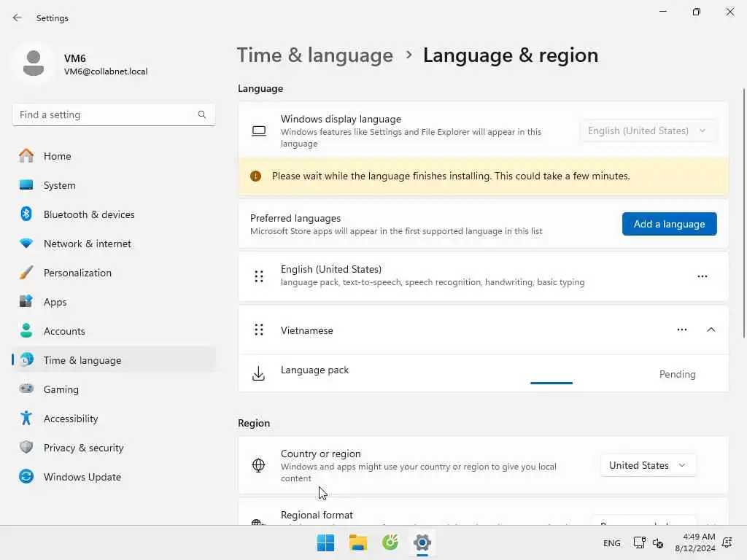Click the orange warning icon in banner

[x=255, y=176]
